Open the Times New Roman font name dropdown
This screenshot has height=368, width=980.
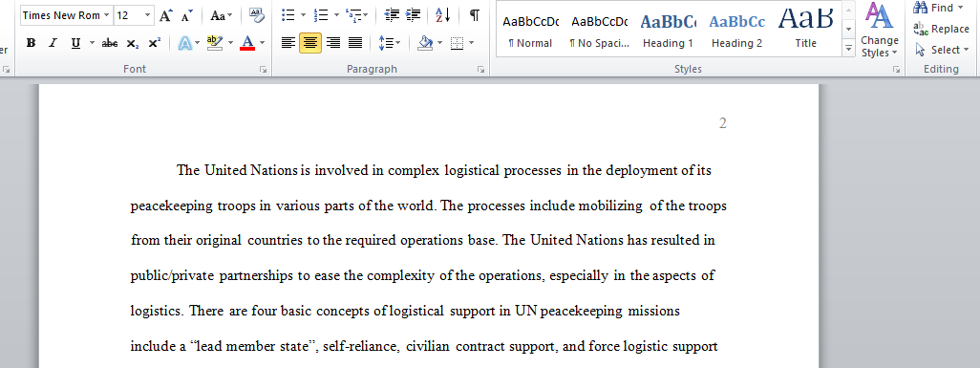[106, 15]
